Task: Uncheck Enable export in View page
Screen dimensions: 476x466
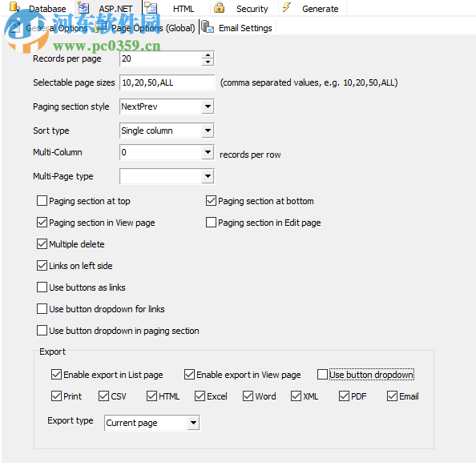Action: coord(189,375)
